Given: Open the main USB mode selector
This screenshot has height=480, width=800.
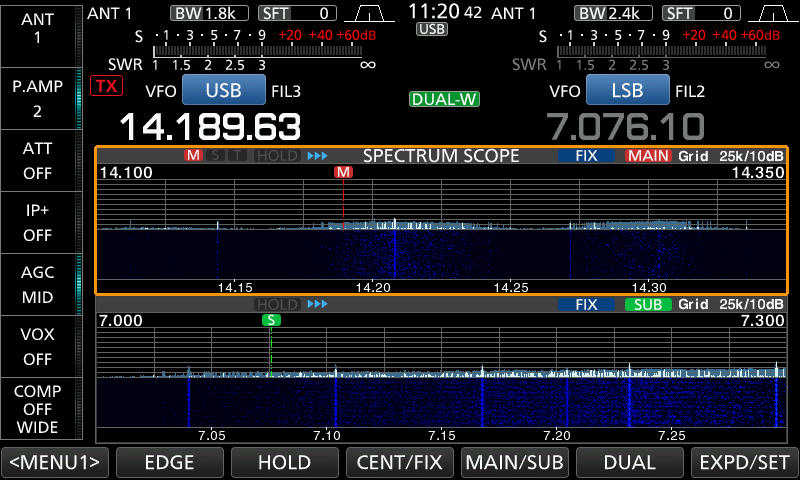Looking at the screenshot, I should (x=223, y=91).
